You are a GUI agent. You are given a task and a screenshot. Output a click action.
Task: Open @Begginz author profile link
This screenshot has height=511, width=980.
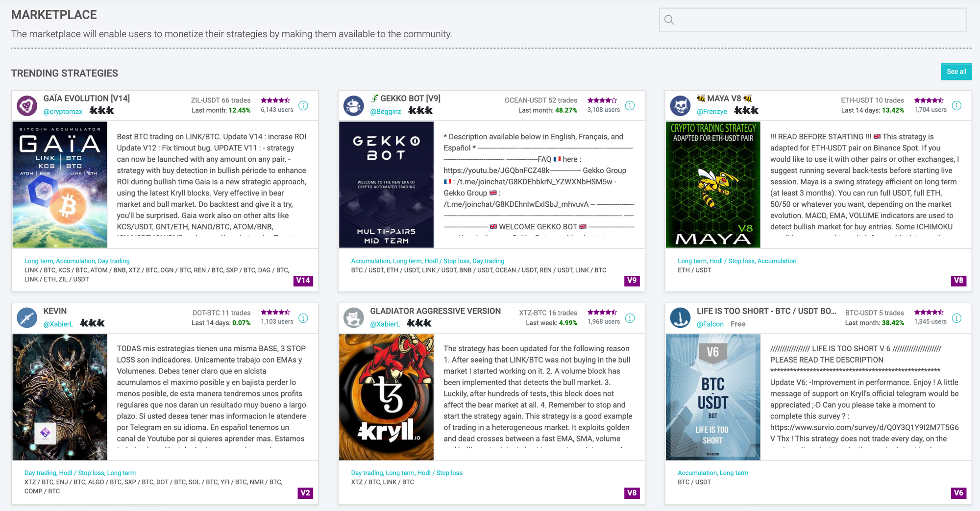point(386,112)
